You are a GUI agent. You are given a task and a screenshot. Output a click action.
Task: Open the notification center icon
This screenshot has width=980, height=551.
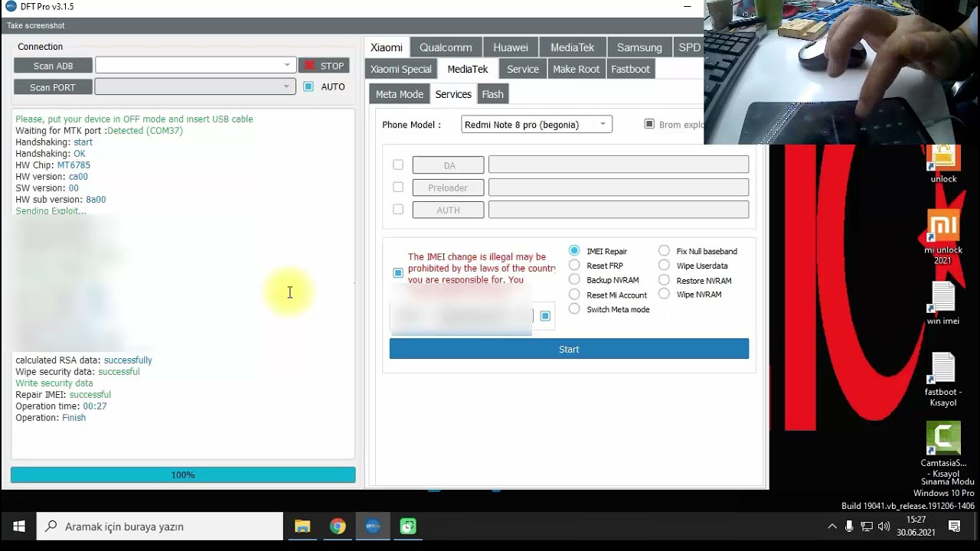pos(955,527)
